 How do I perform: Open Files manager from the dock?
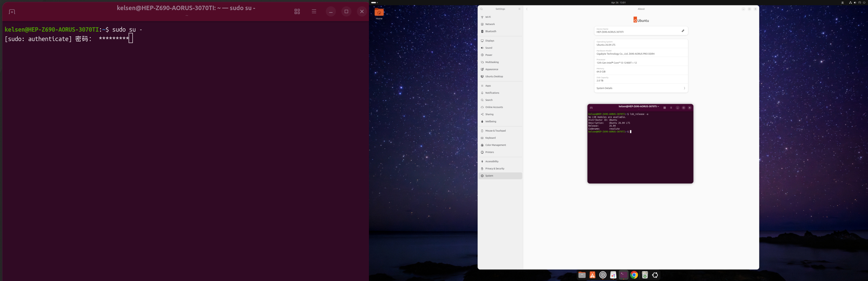(x=581, y=275)
